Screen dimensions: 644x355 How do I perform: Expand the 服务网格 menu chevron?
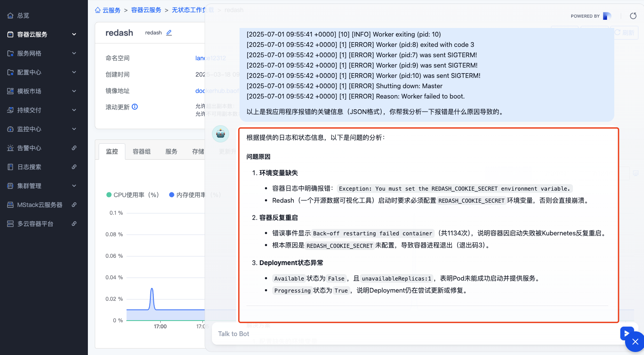[x=74, y=53]
